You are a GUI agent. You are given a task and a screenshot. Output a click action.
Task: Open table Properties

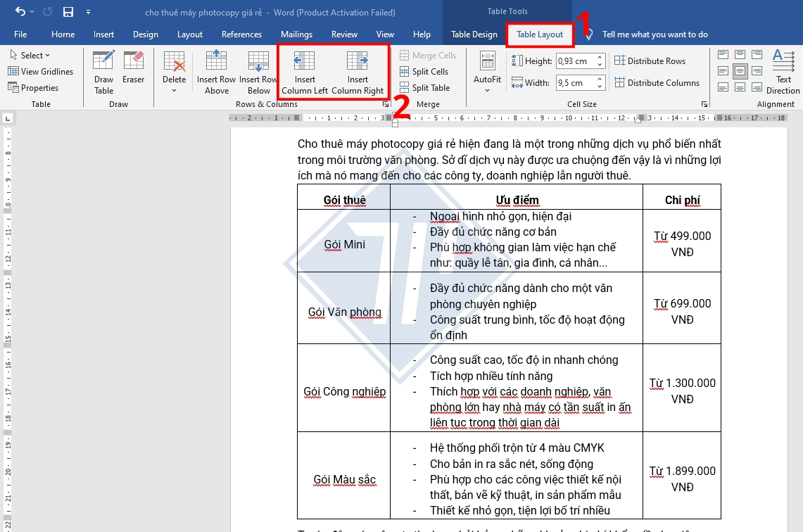(33, 87)
